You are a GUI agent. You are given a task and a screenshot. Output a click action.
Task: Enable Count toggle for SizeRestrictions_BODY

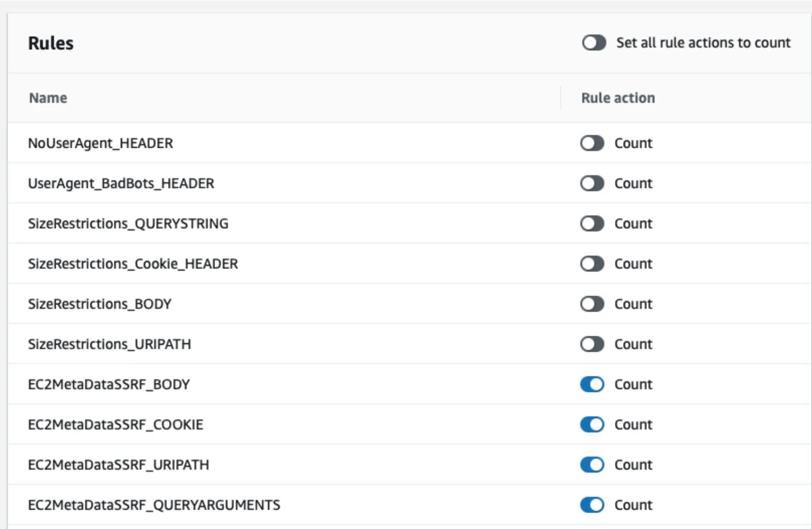pyautogui.click(x=591, y=304)
